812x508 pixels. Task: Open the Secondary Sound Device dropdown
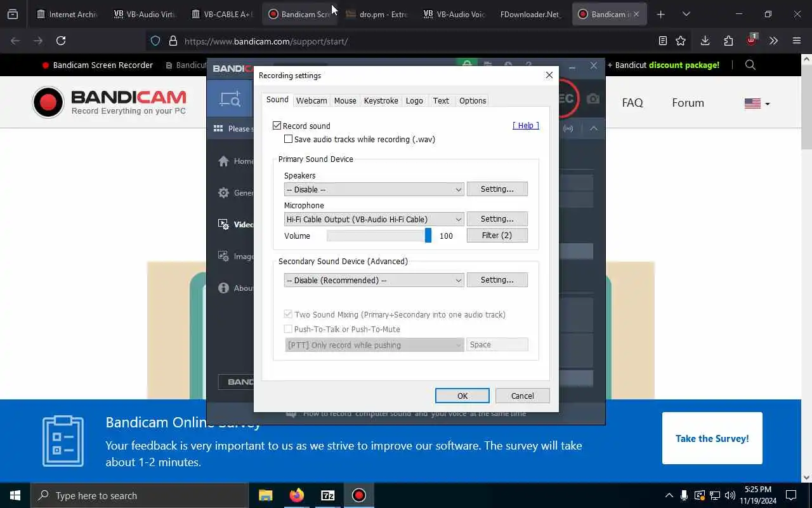coord(374,280)
